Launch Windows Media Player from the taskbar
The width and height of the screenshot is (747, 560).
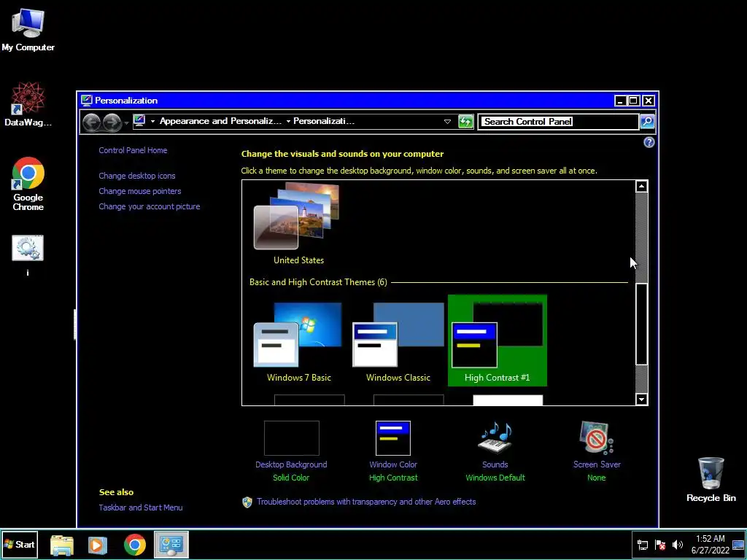pos(98,545)
